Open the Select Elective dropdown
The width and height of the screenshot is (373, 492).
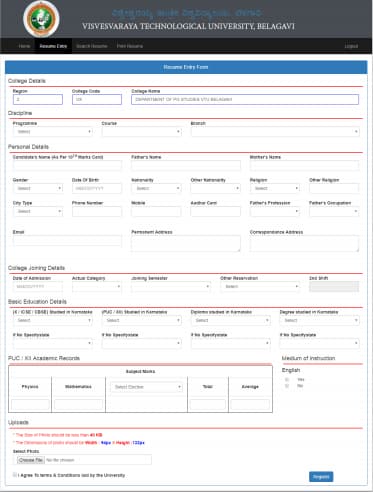(146, 387)
